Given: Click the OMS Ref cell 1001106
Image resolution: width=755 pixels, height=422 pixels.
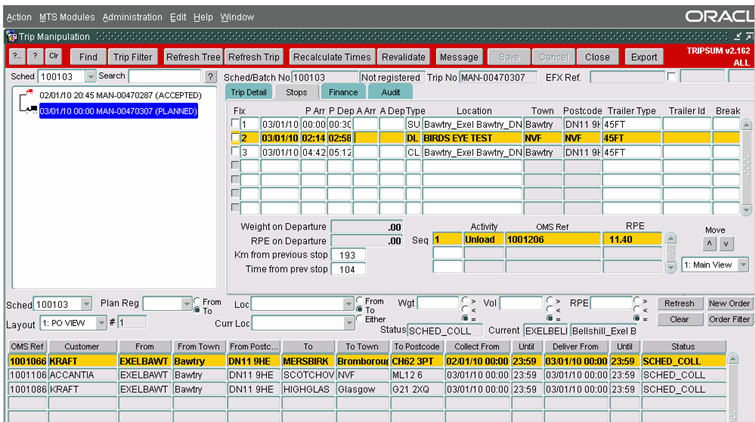Looking at the screenshot, I should pos(28,375).
